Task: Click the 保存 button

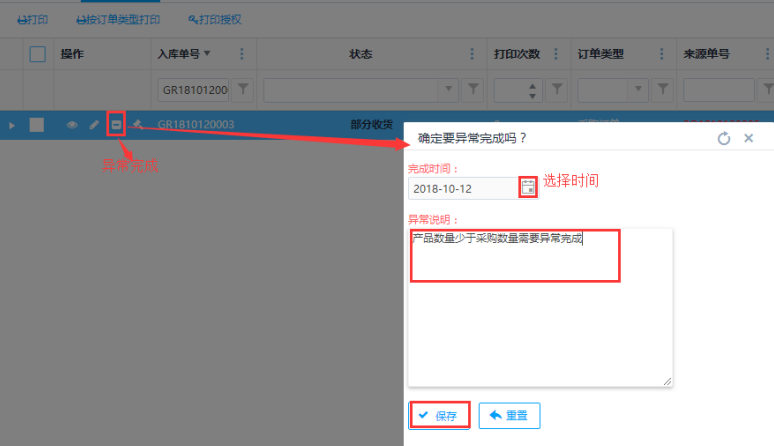Action: [439, 415]
